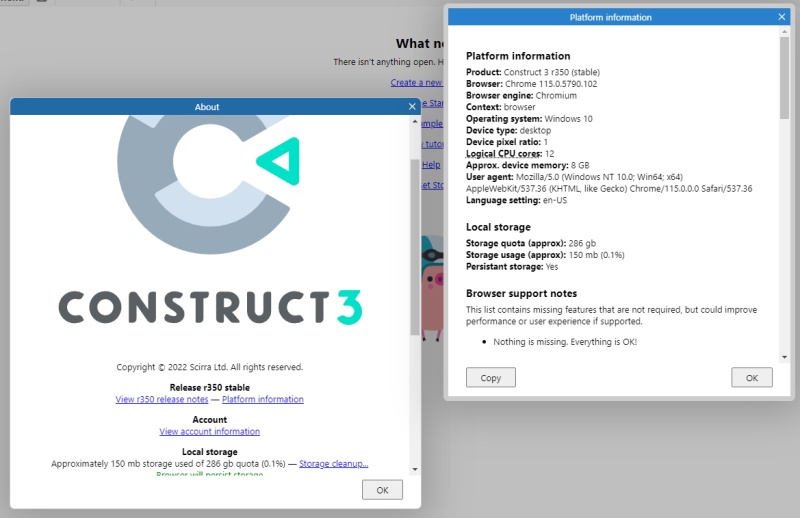The height and width of the screenshot is (518, 800).
Task: Select the Language setting: en-US line
Action: point(516,200)
